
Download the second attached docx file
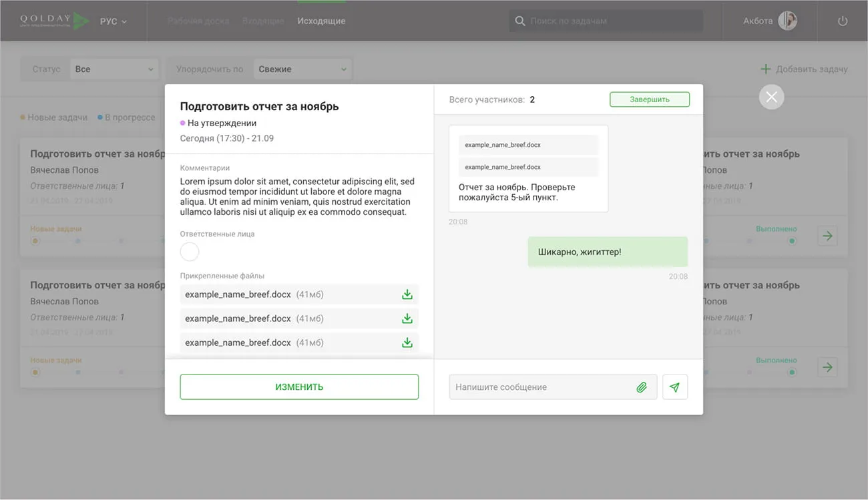407,318
